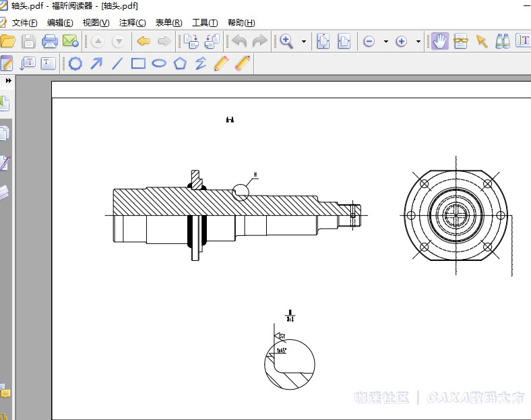Click the Redo arrow icon
This screenshot has height=420, width=531.
pos(260,41)
